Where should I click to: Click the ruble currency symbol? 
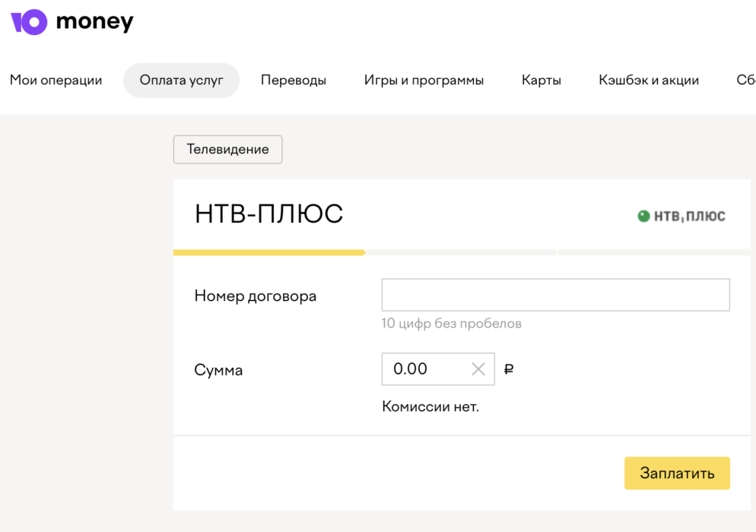[509, 369]
